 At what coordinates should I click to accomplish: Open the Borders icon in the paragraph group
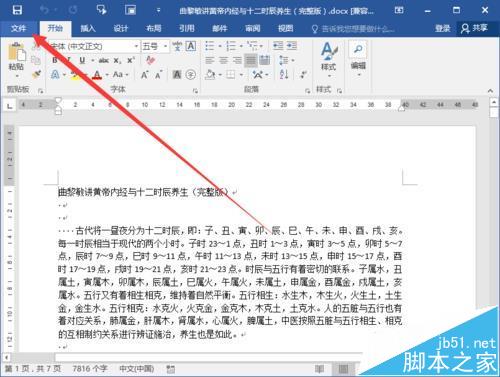point(231,74)
